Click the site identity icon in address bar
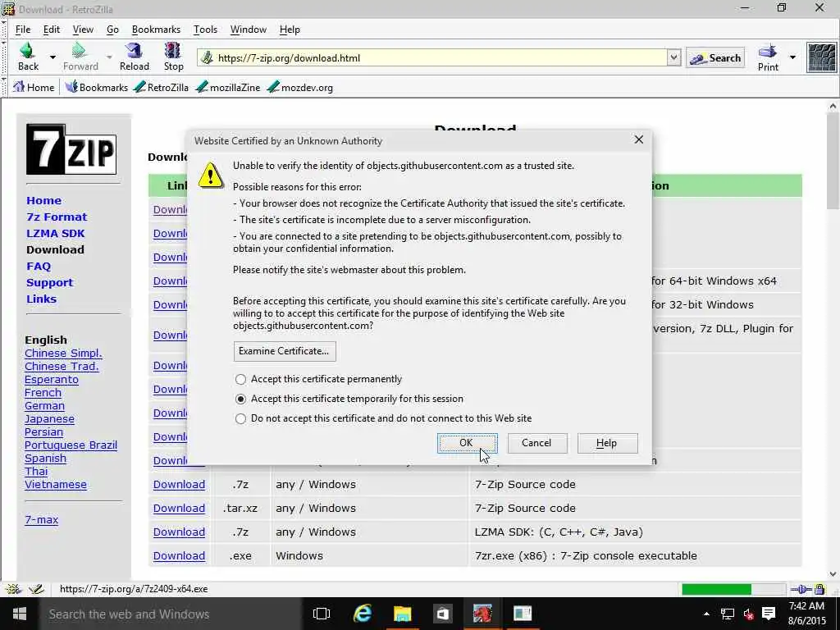Screen dimensions: 840x630 tap(207, 58)
